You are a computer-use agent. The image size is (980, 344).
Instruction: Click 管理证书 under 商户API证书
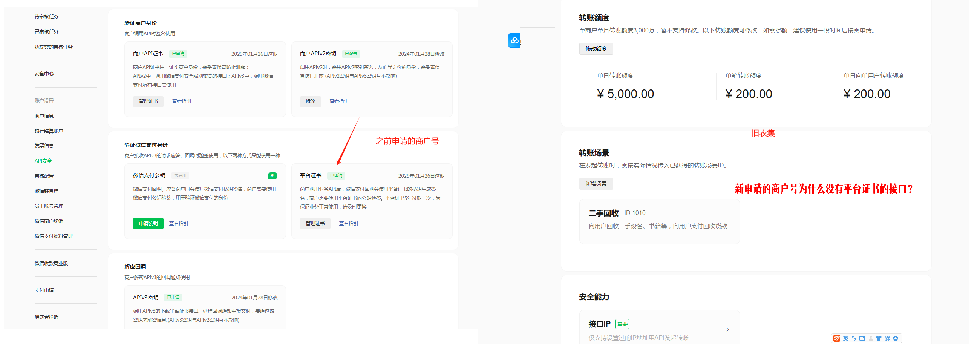[149, 101]
